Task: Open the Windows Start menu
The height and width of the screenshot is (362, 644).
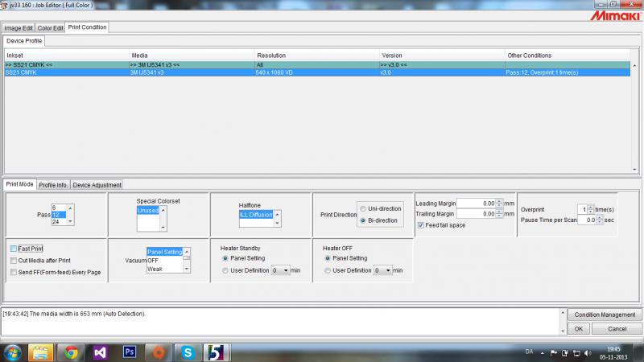Action: (12, 352)
